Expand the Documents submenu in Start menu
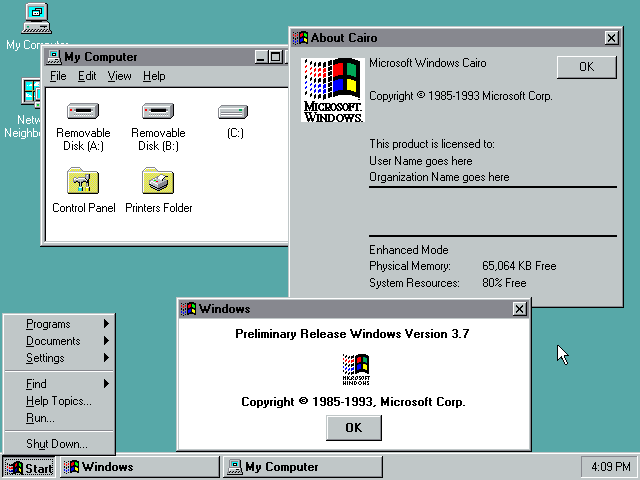 coord(60,341)
